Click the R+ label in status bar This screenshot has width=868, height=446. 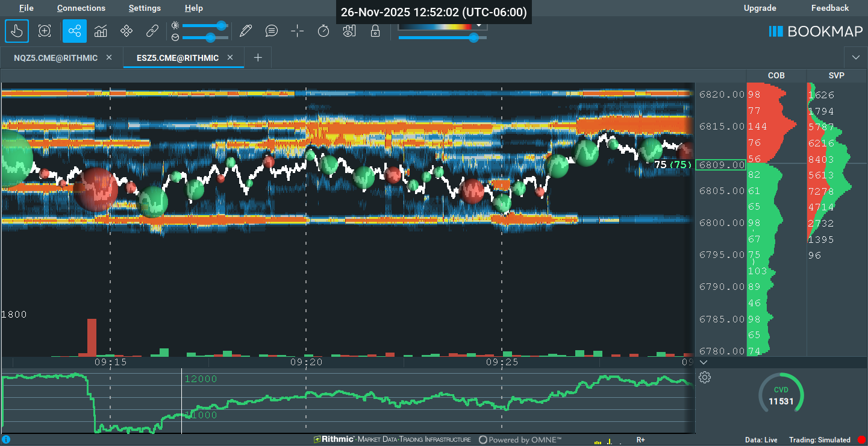coord(641,440)
